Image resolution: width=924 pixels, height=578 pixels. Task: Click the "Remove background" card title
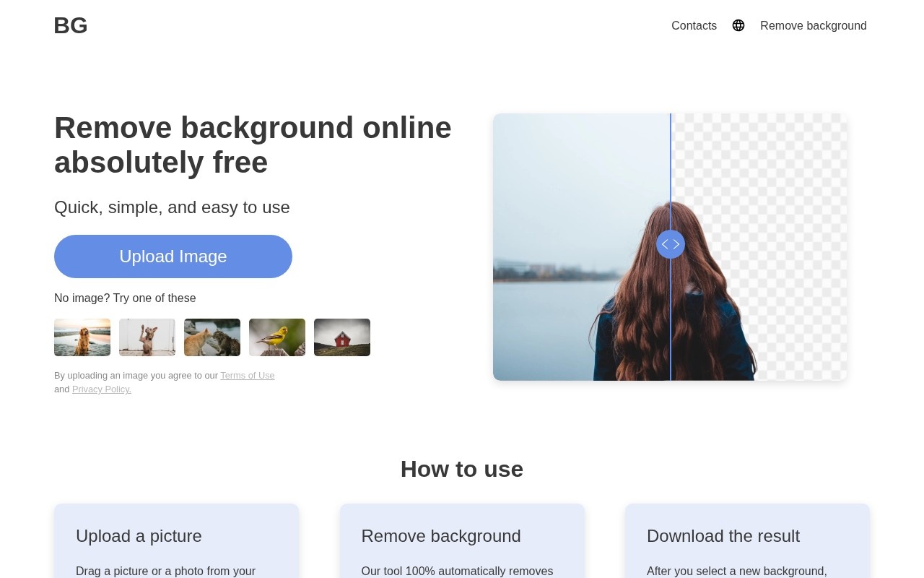click(x=441, y=536)
